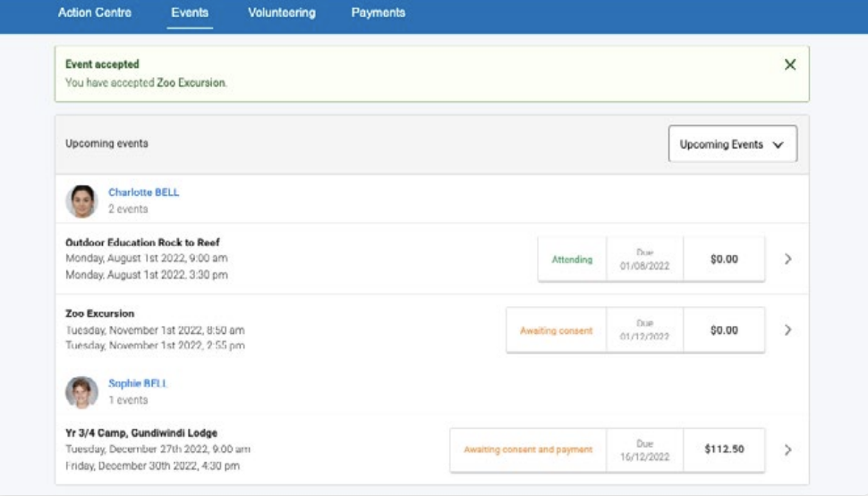Go to the Payments tab

379,13
